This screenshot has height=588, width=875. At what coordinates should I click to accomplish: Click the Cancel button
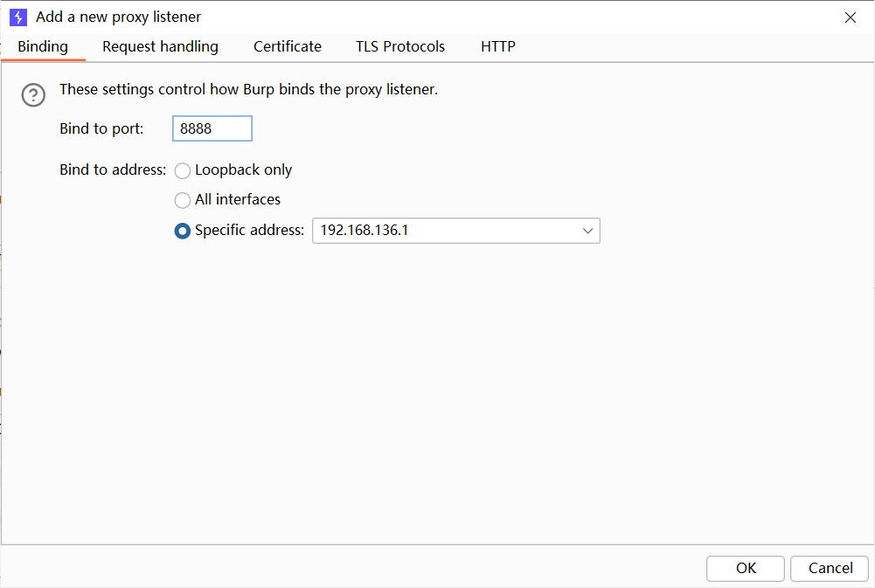click(x=830, y=569)
